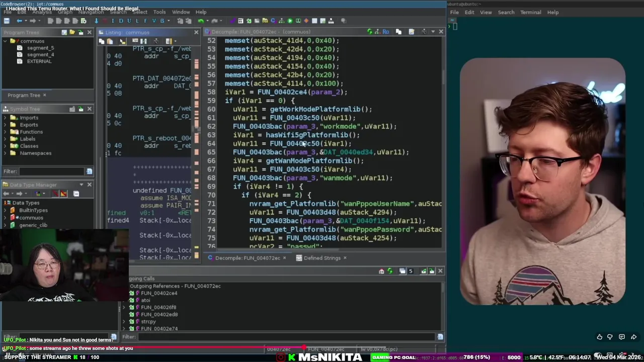This screenshot has width=644, height=362.
Task: Click the forward navigation arrow in toolbar
Action: tap(32, 21)
